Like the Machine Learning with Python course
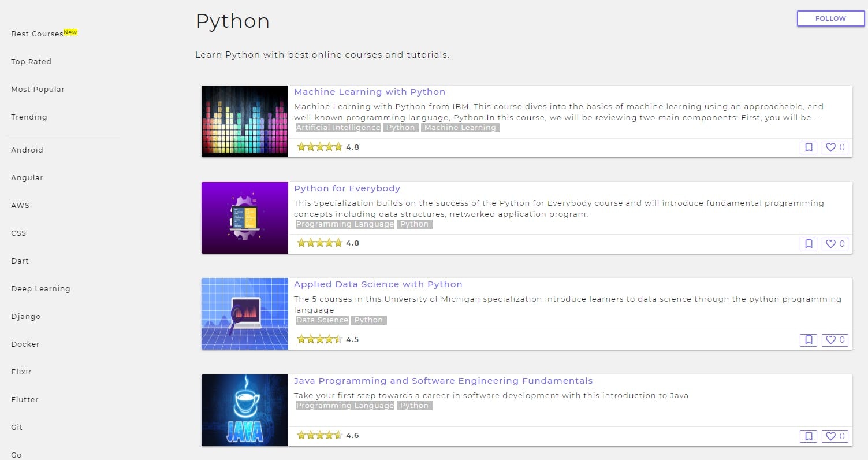Screen dimensions: 868x460 click(835, 147)
